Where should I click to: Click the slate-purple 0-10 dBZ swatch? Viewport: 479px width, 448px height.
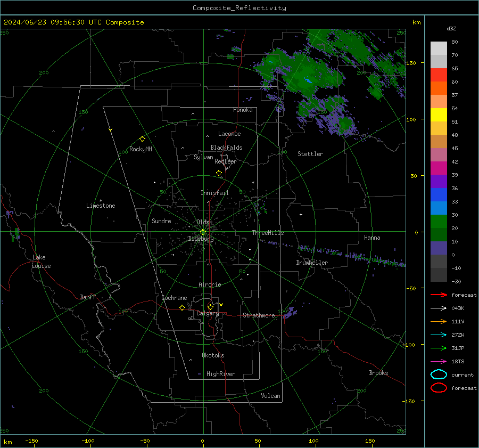tap(439, 248)
